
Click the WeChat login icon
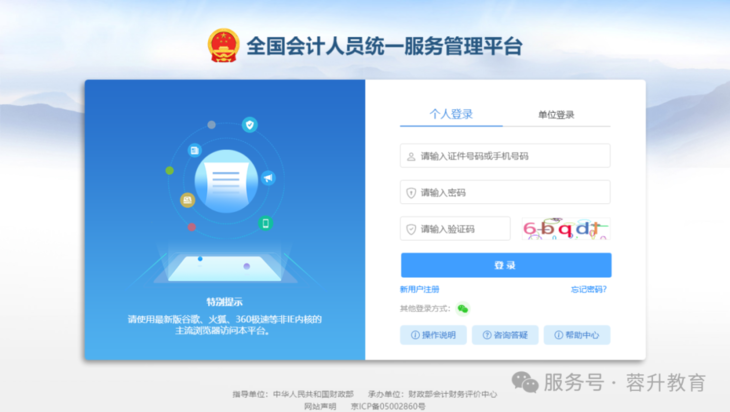pos(462,309)
